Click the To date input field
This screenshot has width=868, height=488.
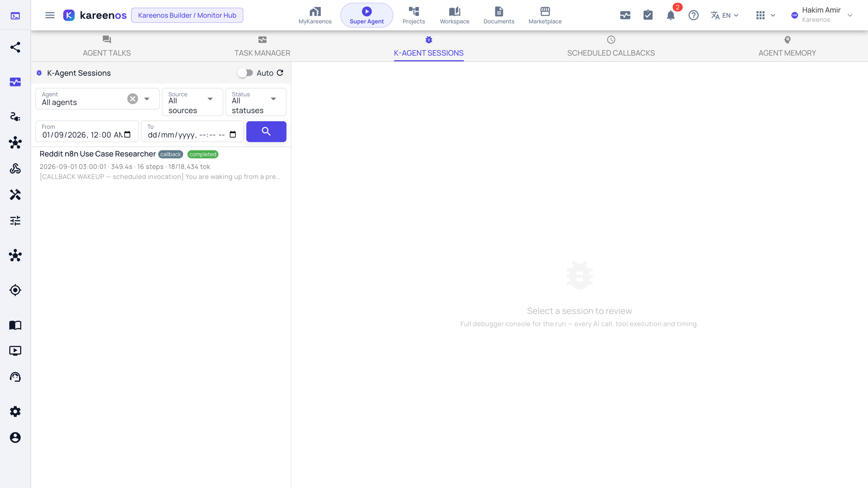click(192, 131)
